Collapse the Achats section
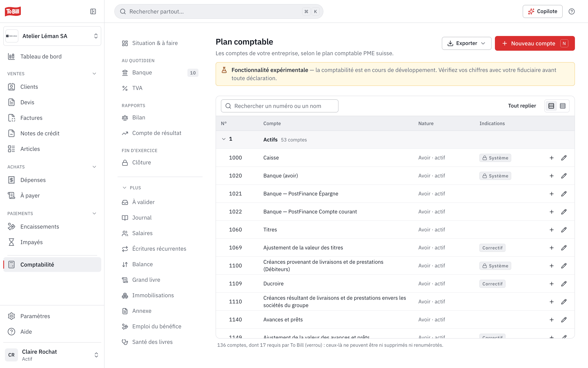Viewport: 588px width, 368px height. [x=95, y=167]
